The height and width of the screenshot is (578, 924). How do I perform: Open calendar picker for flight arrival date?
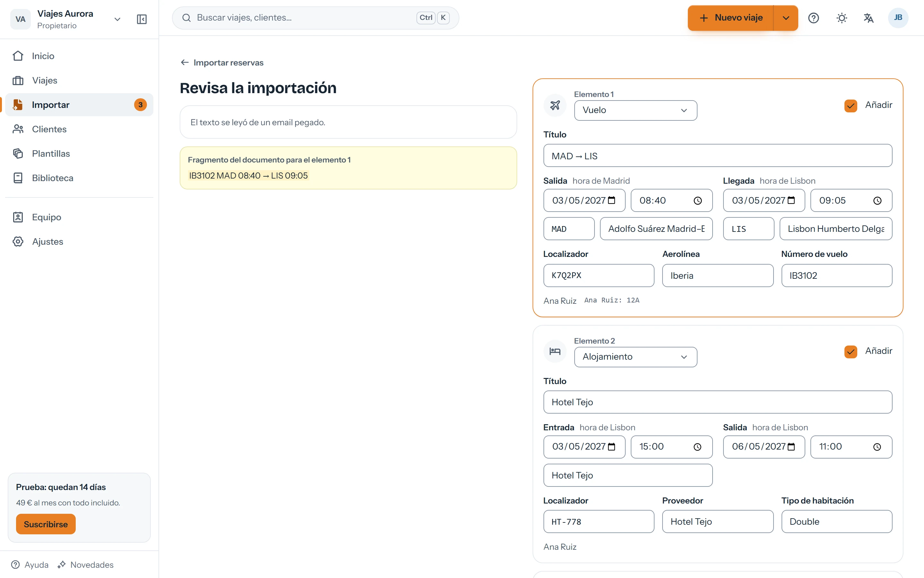(791, 200)
